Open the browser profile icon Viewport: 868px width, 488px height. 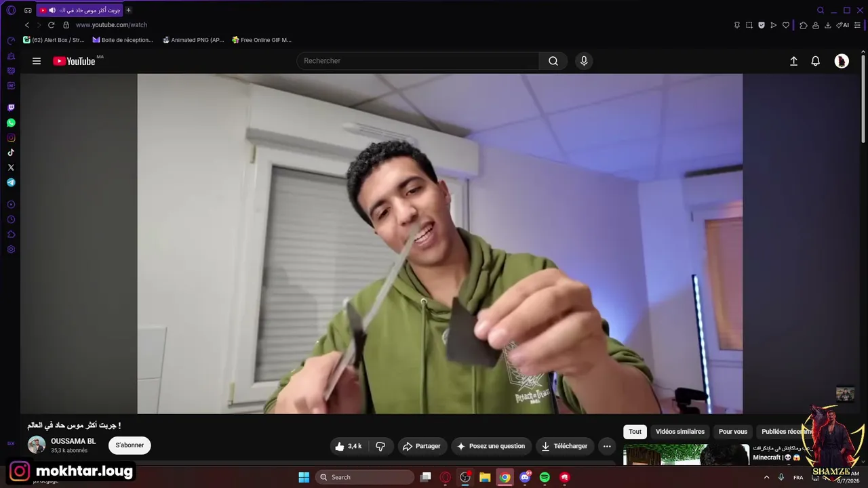coord(816,25)
